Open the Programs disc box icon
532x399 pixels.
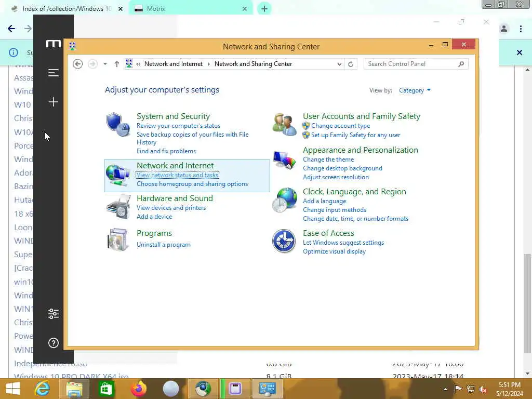(x=117, y=240)
